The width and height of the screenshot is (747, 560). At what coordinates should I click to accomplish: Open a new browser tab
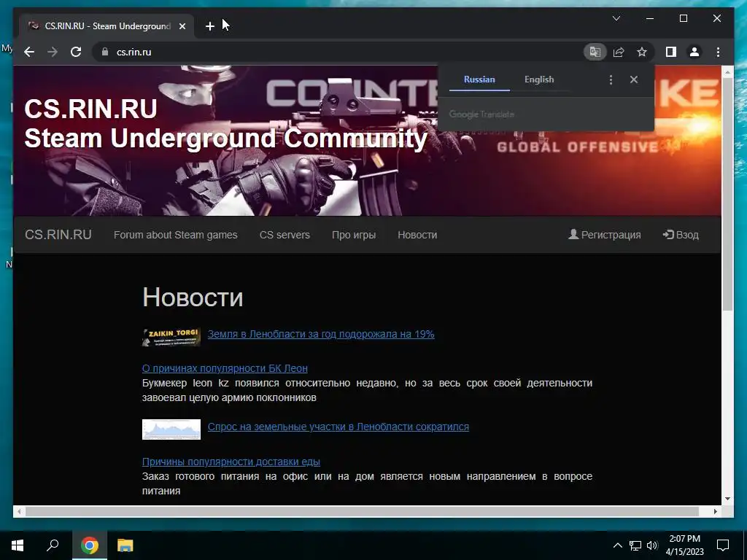(209, 26)
